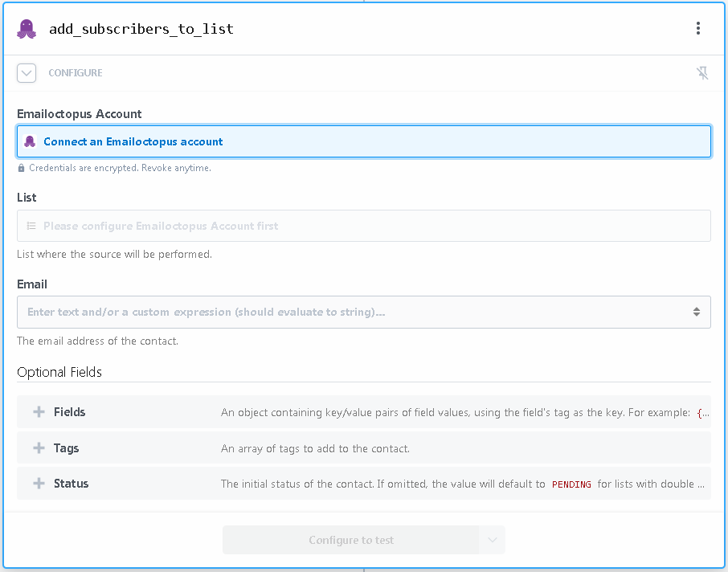728x572 pixels.
Task: Toggle the pin icon in Configure header
Action: [x=702, y=73]
